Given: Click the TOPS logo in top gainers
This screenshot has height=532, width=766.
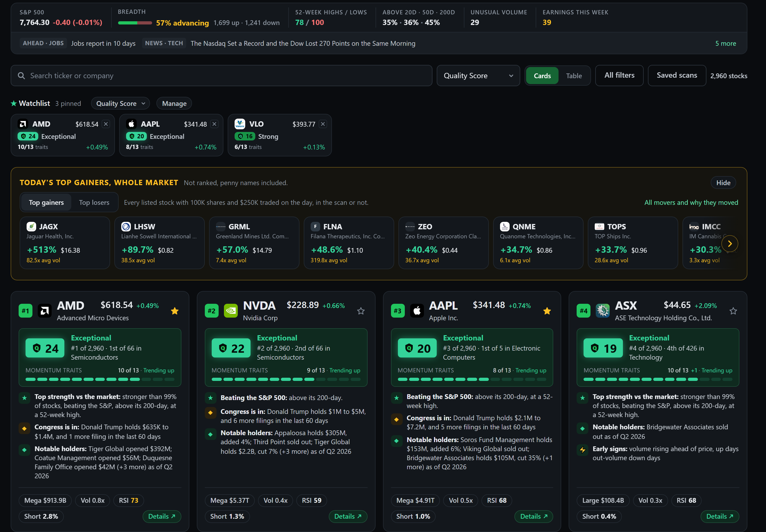Looking at the screenshot, I should (x=599, y=227).
